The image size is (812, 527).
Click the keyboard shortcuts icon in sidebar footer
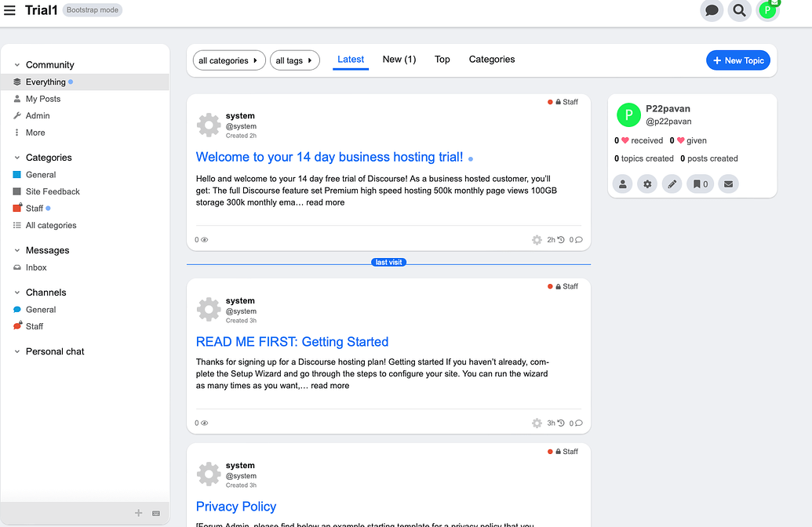click(156, 513)
